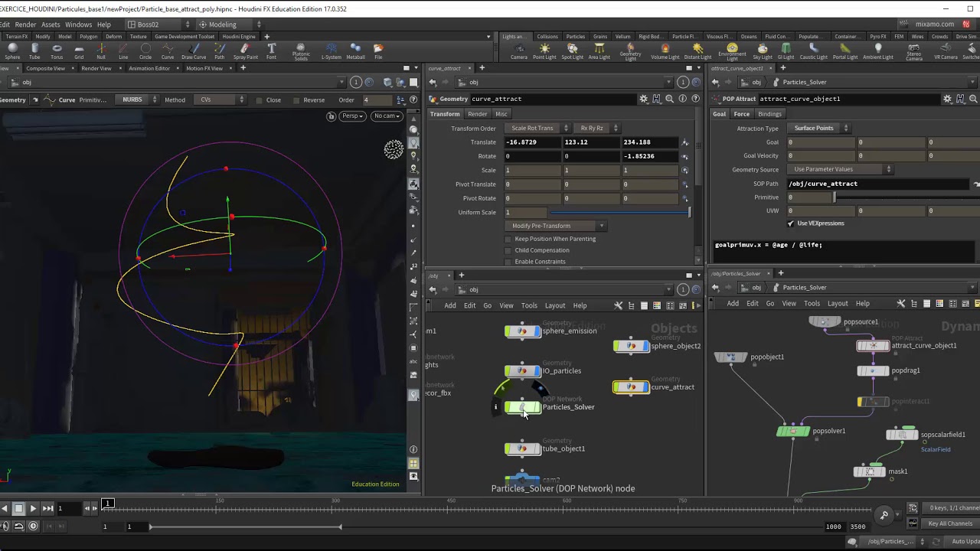Switch to the Misc parameter tab
The height and width of the screenshot is (551, 980).
(x=501, y=114)
